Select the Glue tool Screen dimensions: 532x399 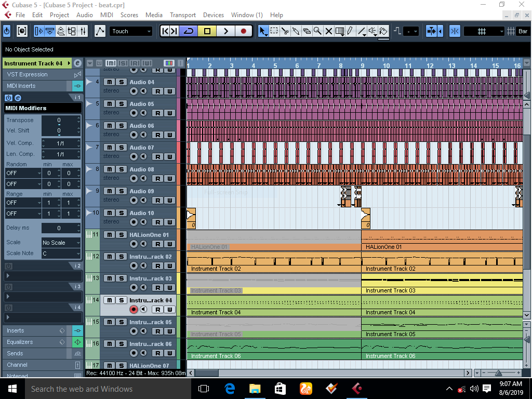296,31
